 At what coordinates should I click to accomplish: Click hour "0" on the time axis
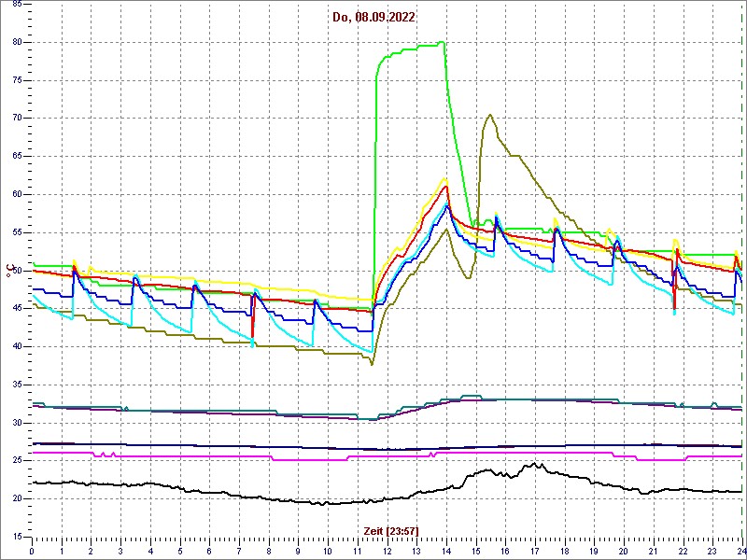click(32, 551)
